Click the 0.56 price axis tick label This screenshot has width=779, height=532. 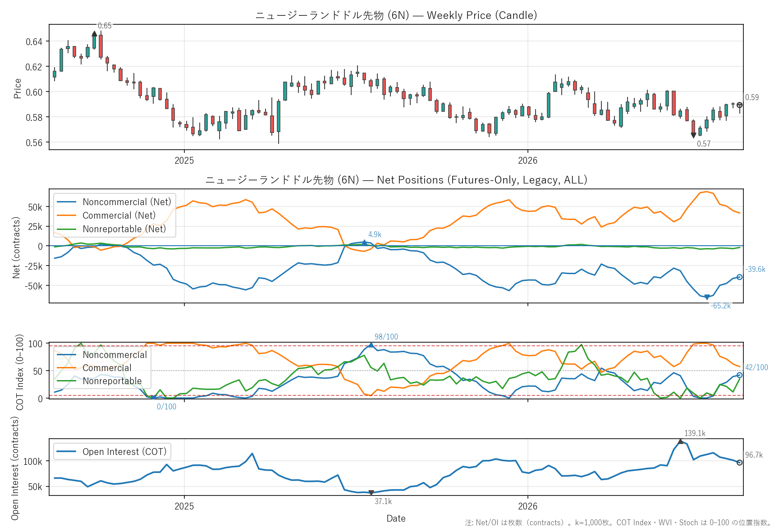coord(34,143)
